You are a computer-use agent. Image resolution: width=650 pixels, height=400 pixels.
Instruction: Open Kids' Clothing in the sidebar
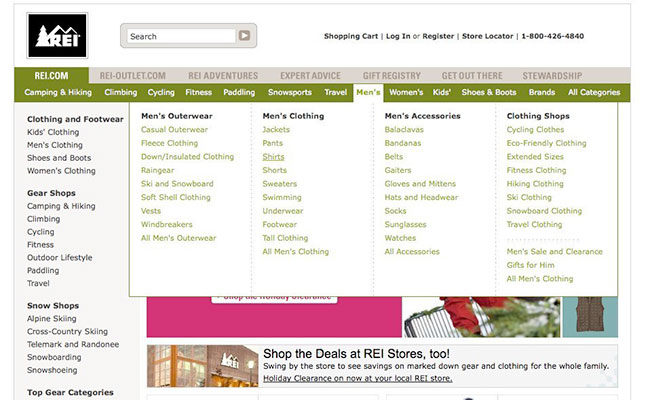click(53, 132)
